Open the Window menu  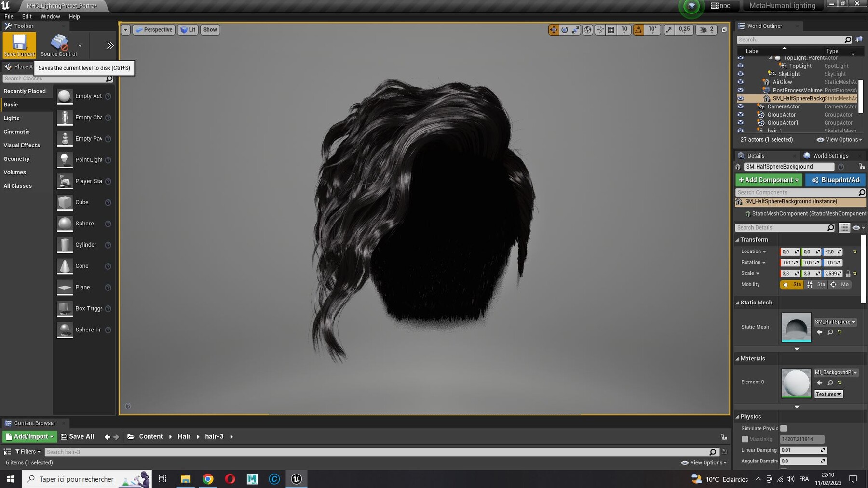click(x=50, y=16)
